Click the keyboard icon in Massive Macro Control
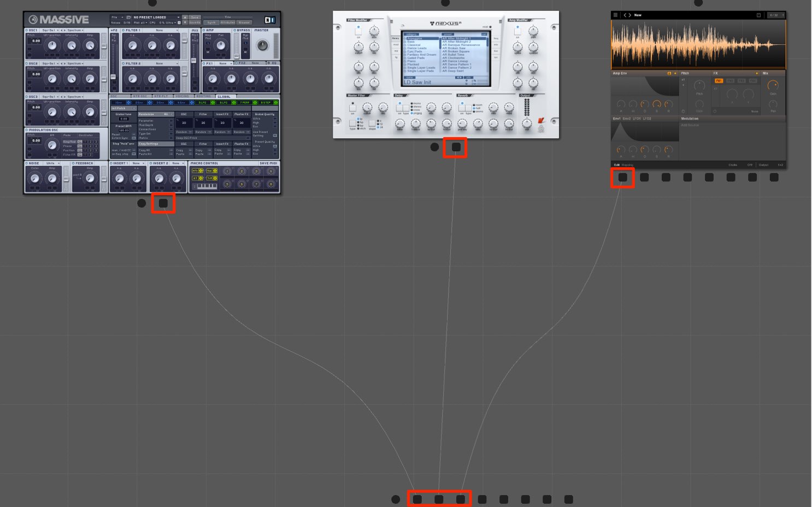Screen dimensions: 812x507 [207, 186]
